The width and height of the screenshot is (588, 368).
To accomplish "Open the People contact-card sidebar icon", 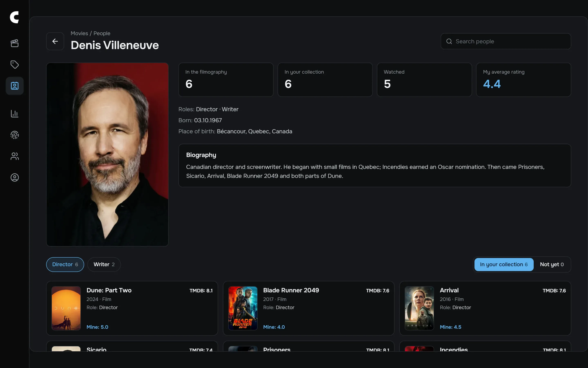I will [14, 86].
